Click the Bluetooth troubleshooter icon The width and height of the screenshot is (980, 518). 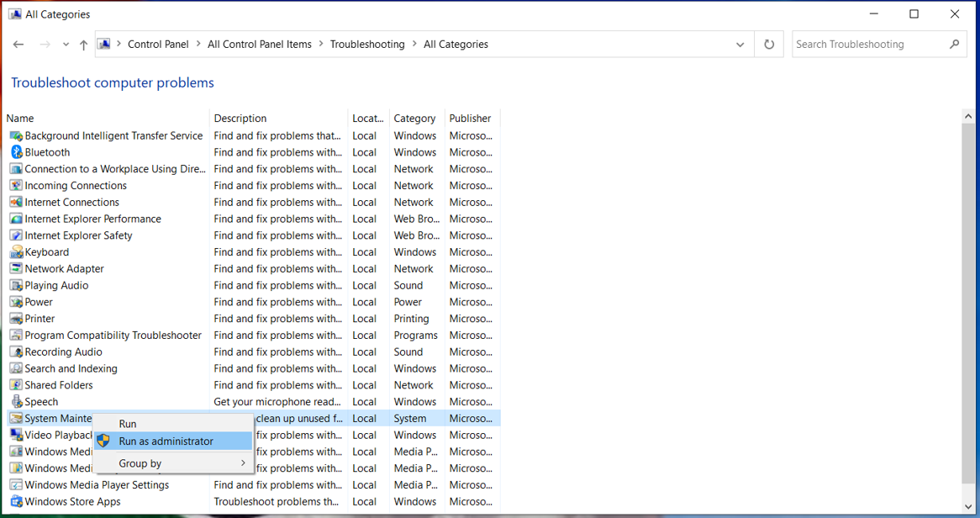point(17,152)
